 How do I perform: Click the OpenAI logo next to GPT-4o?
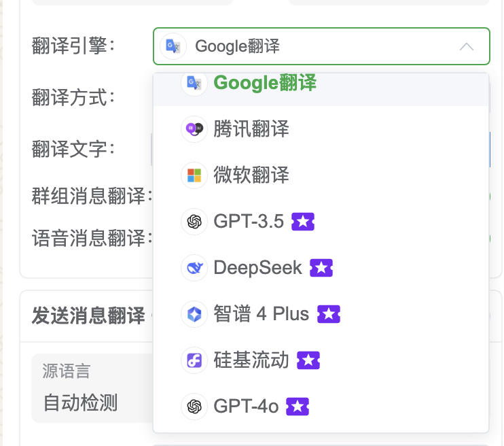coord(194,407)
